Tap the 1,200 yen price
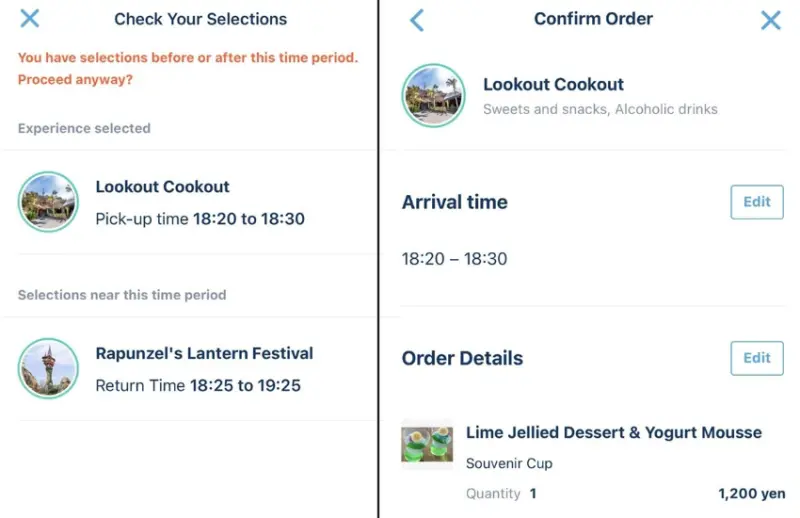Viewport: 800px width, 518px height. click(x=751, y=493)
